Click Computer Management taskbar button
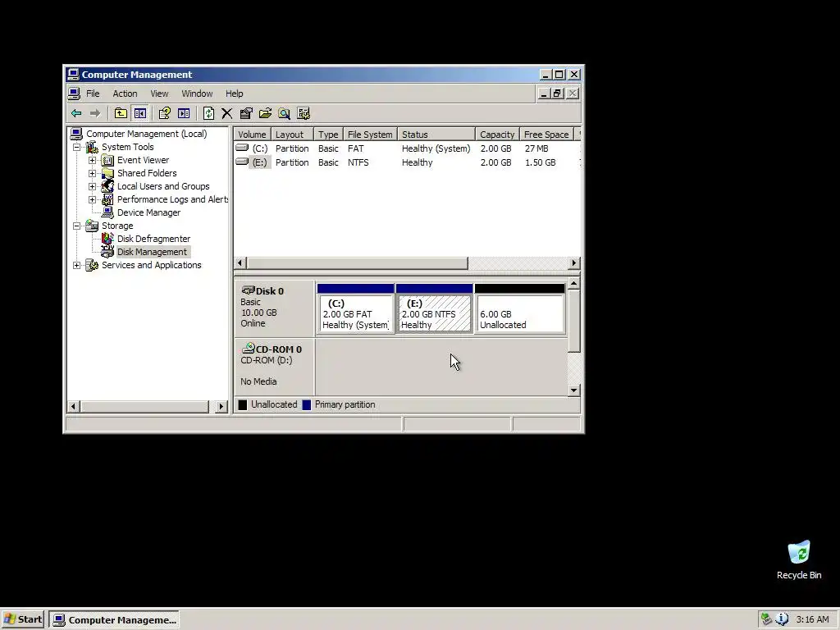Image resolution: width=840 pixels, height=630 pixels. [x=114, y=620]
